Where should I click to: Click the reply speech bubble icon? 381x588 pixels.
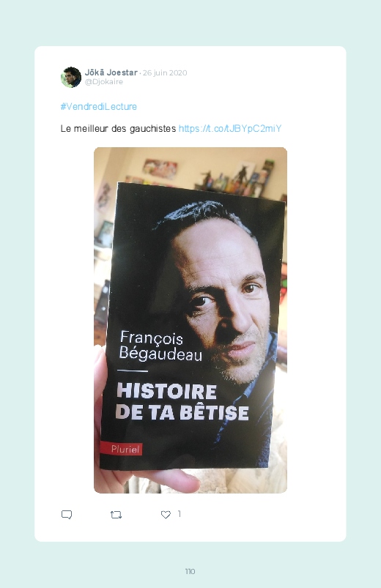point(67,515)
